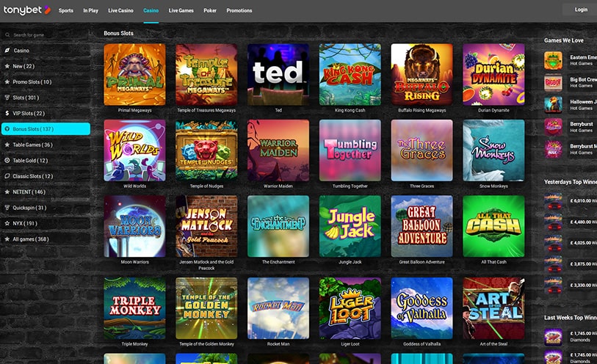Open Rocket Man slot

278,308
